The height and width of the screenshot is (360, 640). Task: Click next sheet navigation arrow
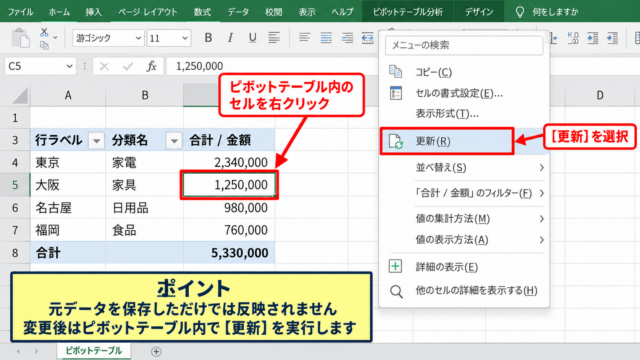click(36, 351)
